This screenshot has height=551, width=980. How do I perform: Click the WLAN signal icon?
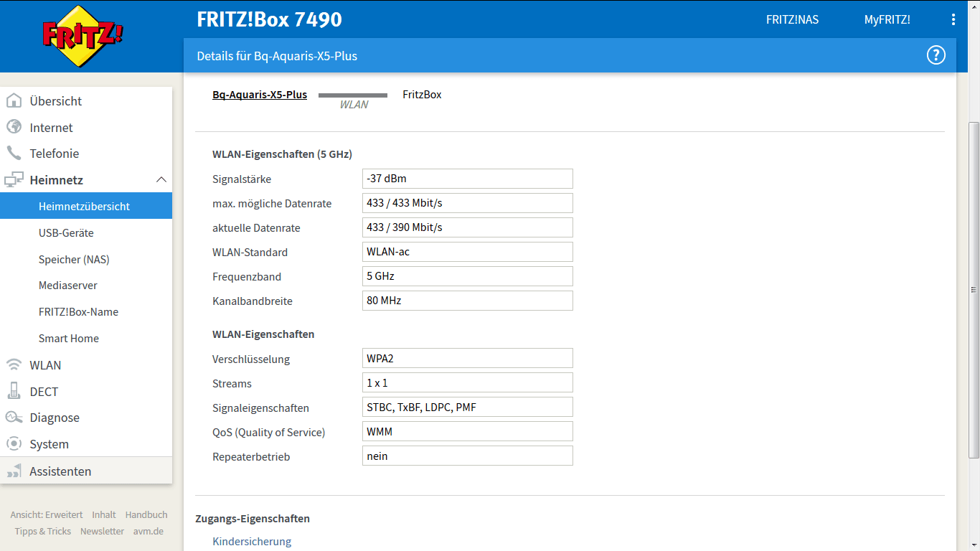[14, 364]
